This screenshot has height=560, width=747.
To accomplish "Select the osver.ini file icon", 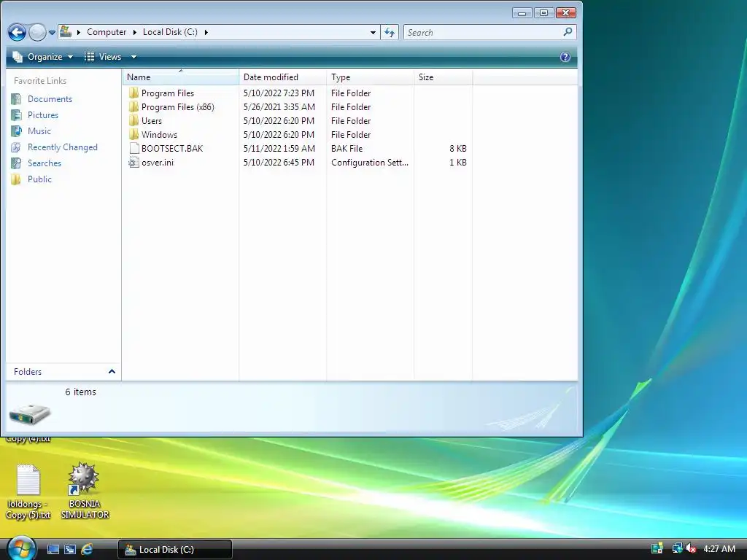I will (134, 163).
